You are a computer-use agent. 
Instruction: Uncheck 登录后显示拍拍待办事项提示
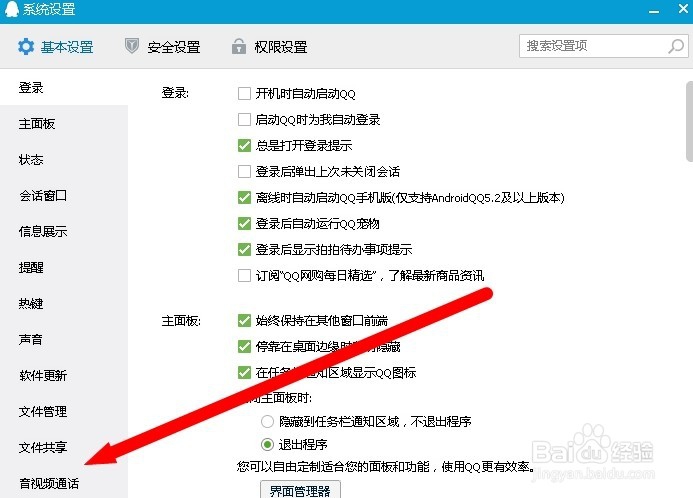[244, 250]
